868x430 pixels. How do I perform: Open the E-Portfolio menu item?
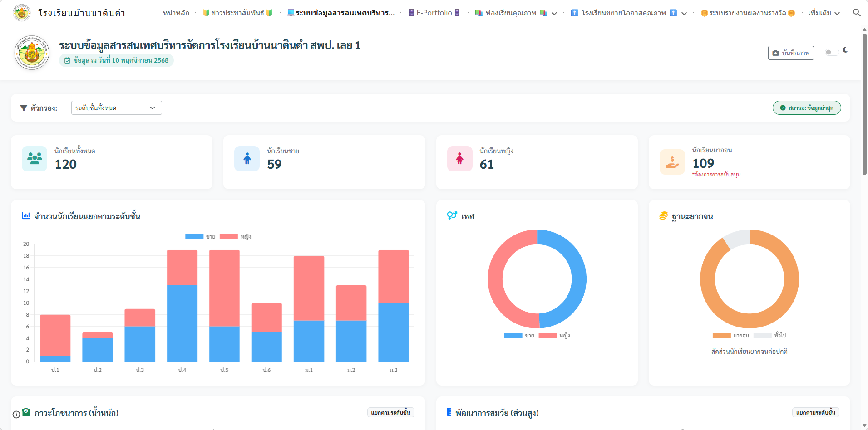[x=434, y=13]
